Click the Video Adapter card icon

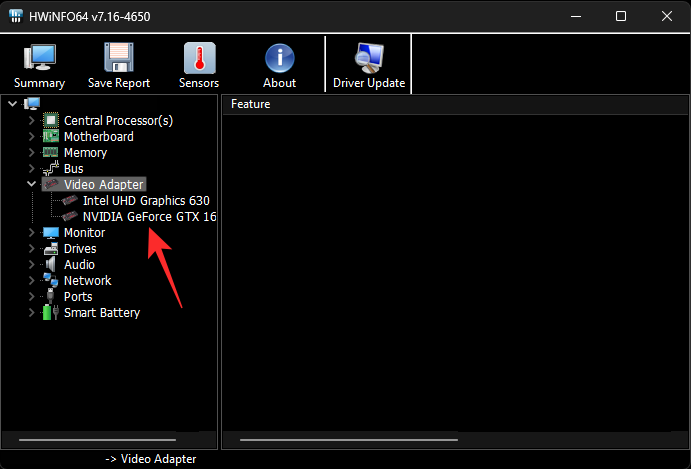click(x=51, y=184)
